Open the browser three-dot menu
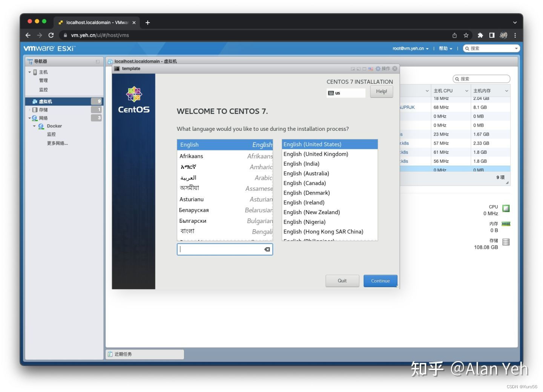Screen dimensions: 543x392 coord(515,35)
